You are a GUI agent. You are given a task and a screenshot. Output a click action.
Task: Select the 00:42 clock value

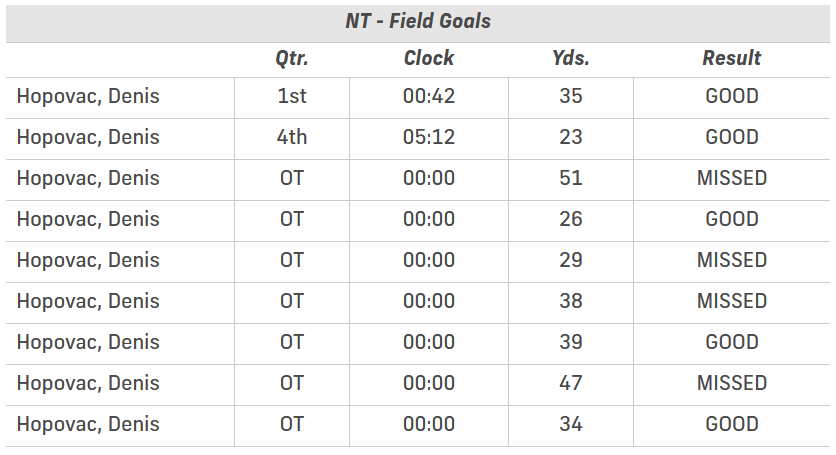429,97
